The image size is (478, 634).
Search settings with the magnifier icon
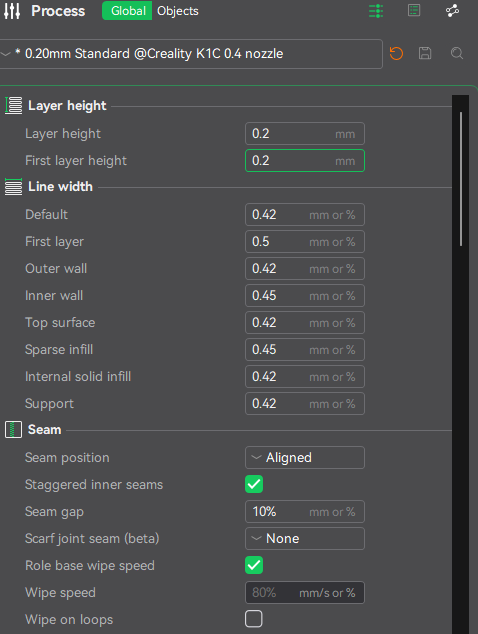coord(457,53)
